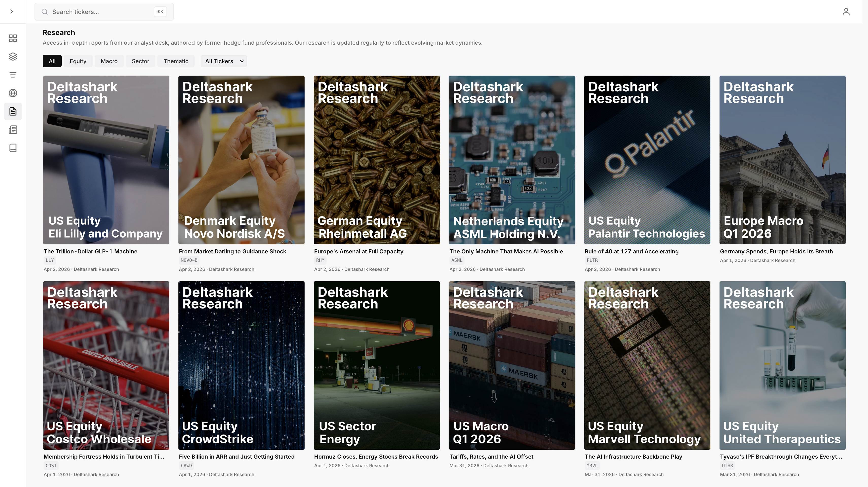Viewport: 868px width, 487px height.
Task: Select the layers/watchlist icon in sidebar
Action: point(13,56)
